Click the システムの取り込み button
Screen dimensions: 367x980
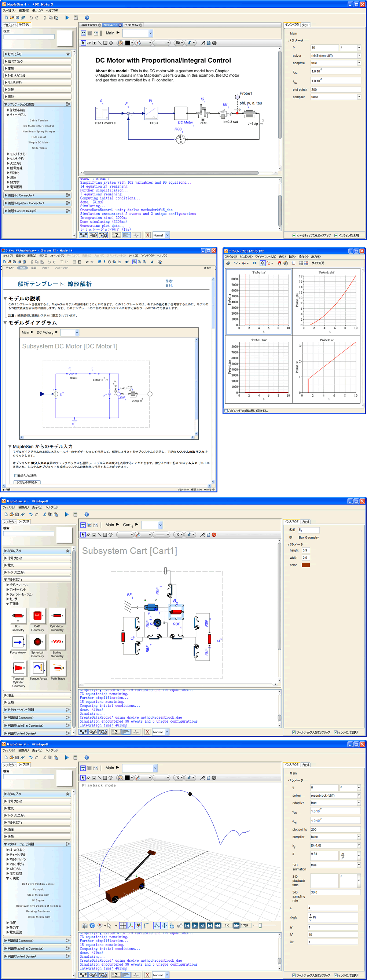pyautogui.click(x=27, y=482)
